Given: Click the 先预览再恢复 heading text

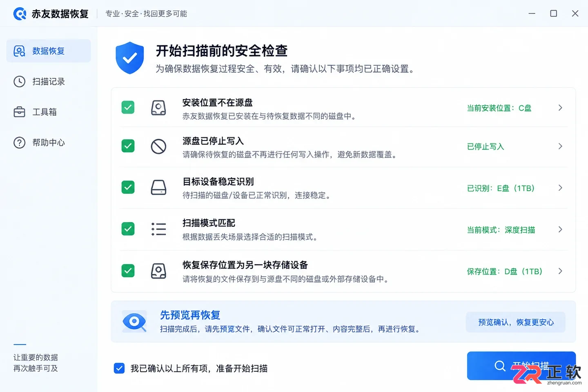Looking at the screenshot, I should [190, 315].
